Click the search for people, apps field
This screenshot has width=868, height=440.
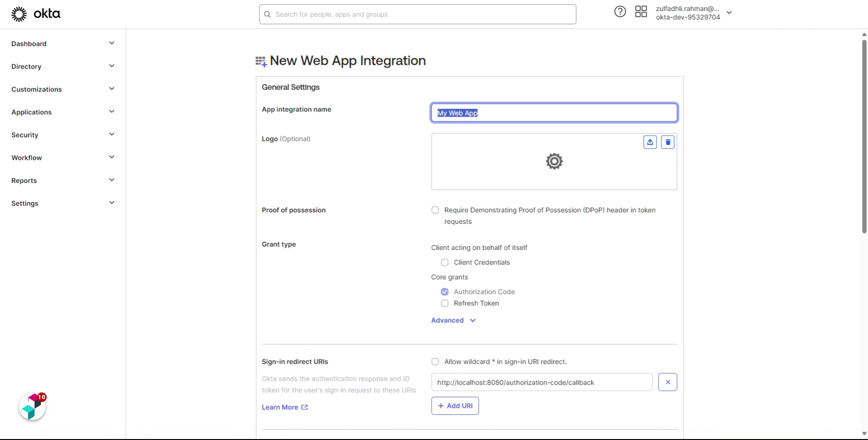click(418, 14)
